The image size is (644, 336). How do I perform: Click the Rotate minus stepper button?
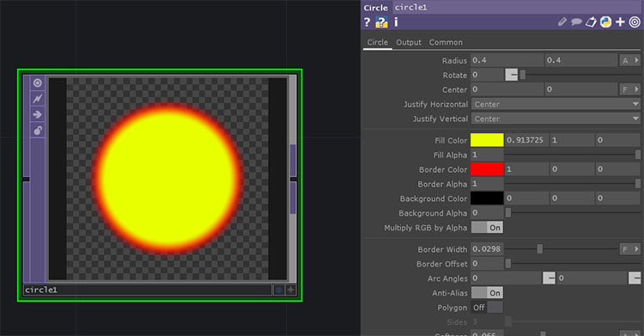tap(512, 75)
